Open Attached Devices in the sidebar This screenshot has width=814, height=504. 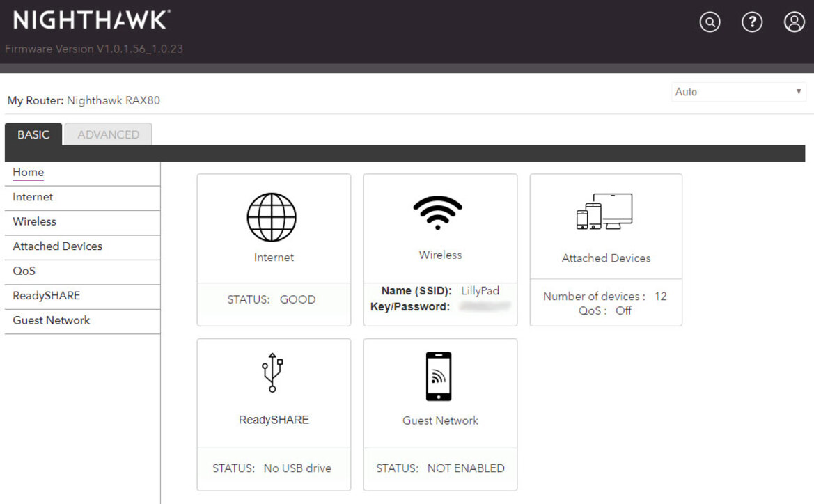[x=83, y=247]
